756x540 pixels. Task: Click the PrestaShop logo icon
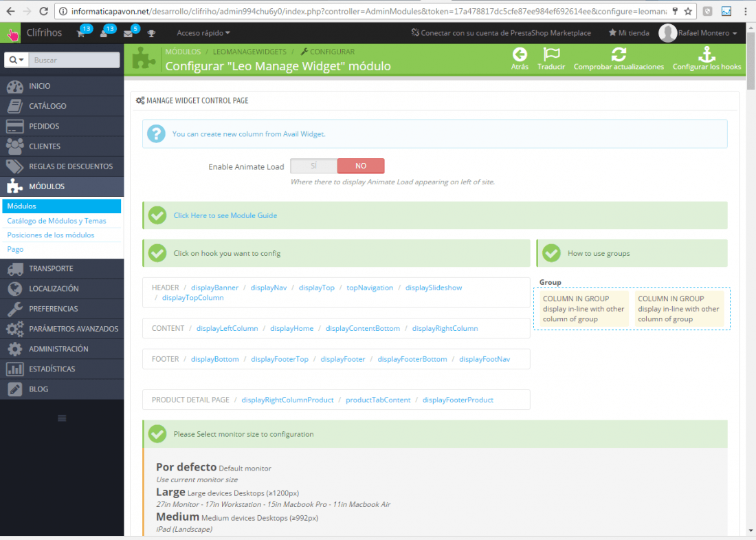tap(10, 33)
